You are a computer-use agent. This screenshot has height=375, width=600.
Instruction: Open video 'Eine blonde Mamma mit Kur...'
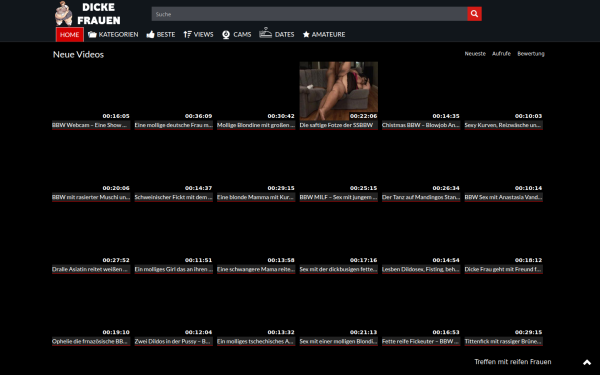pos(256,197)
